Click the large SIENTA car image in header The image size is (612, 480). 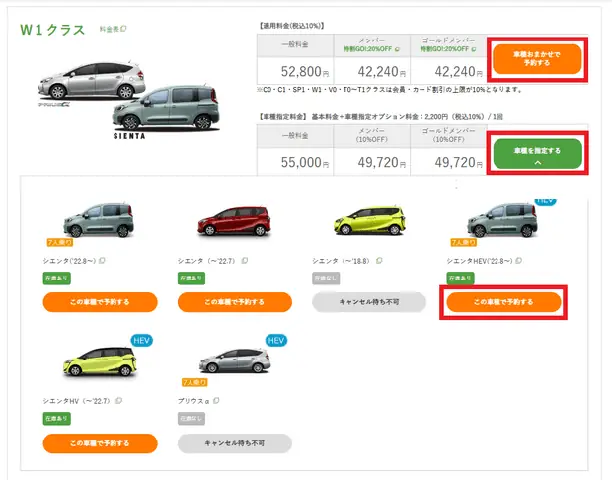point(166,108)
